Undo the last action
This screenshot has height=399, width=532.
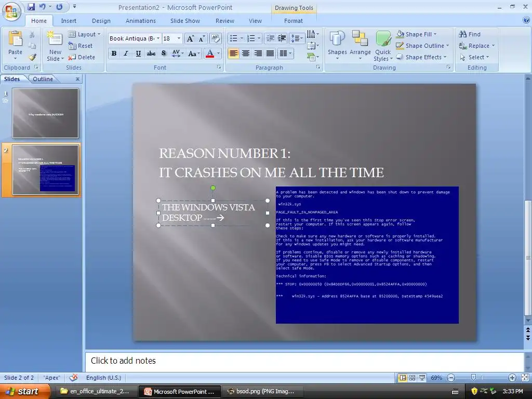[x=43, y=6]
